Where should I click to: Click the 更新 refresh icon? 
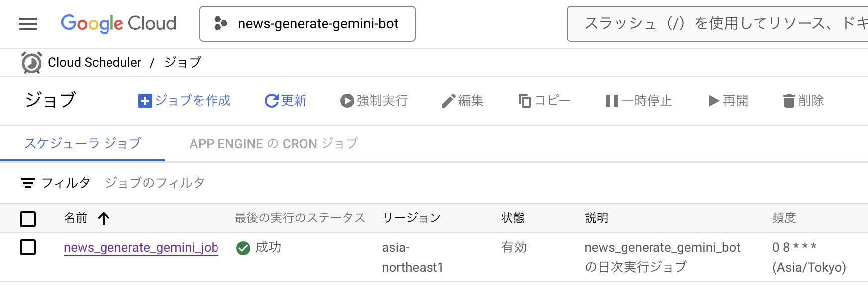pos(272,101)
